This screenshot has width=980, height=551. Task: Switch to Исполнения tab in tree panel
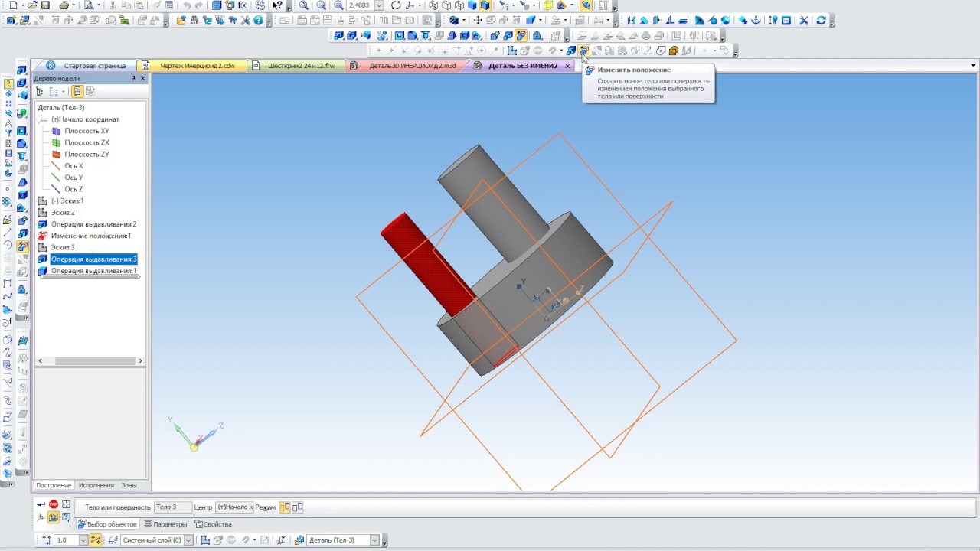click(x=96, y=485)
